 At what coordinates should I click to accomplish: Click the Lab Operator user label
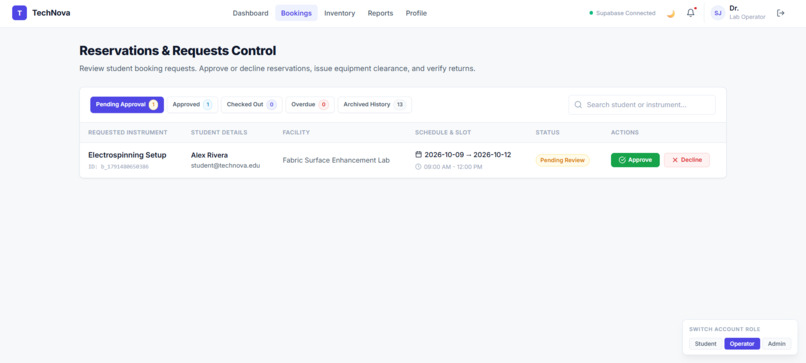click(x=747, y=17)
